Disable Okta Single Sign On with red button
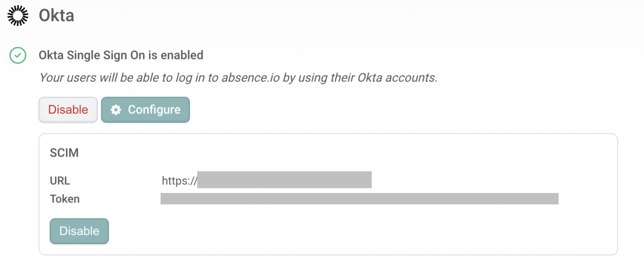The image size is (644, 267). 68,110
